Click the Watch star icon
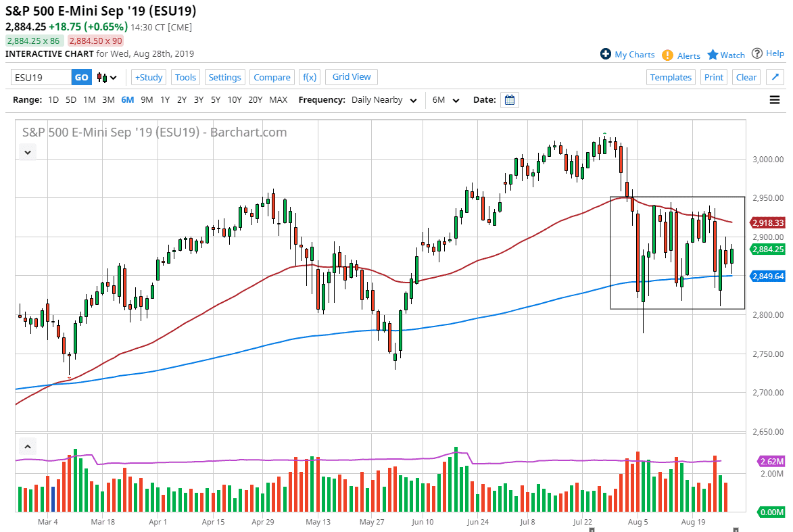 tap(713, 54)
